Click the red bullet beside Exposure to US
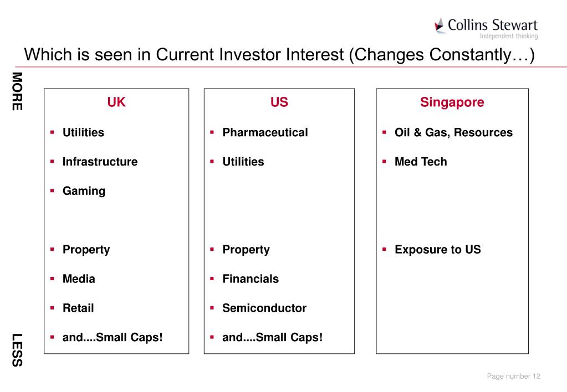The image size is (567, 392). pyautogui.click(x=384, y=249)
